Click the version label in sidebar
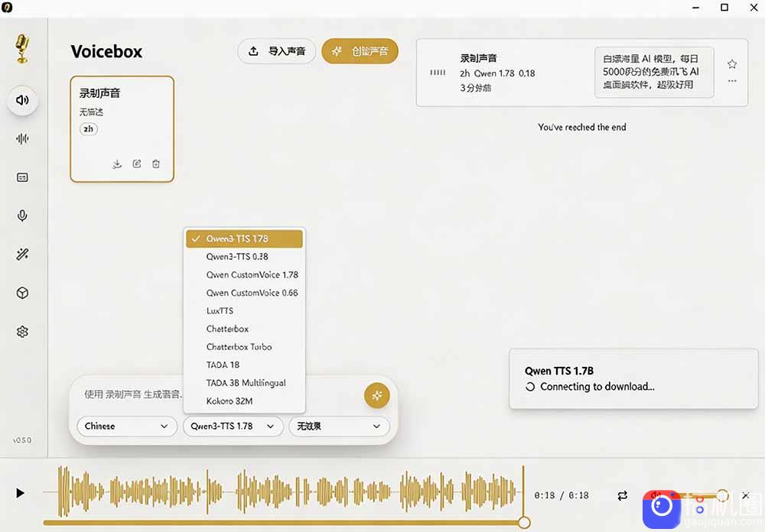The image size is (765, 532). pyautogui.click(x=22, y=440)
